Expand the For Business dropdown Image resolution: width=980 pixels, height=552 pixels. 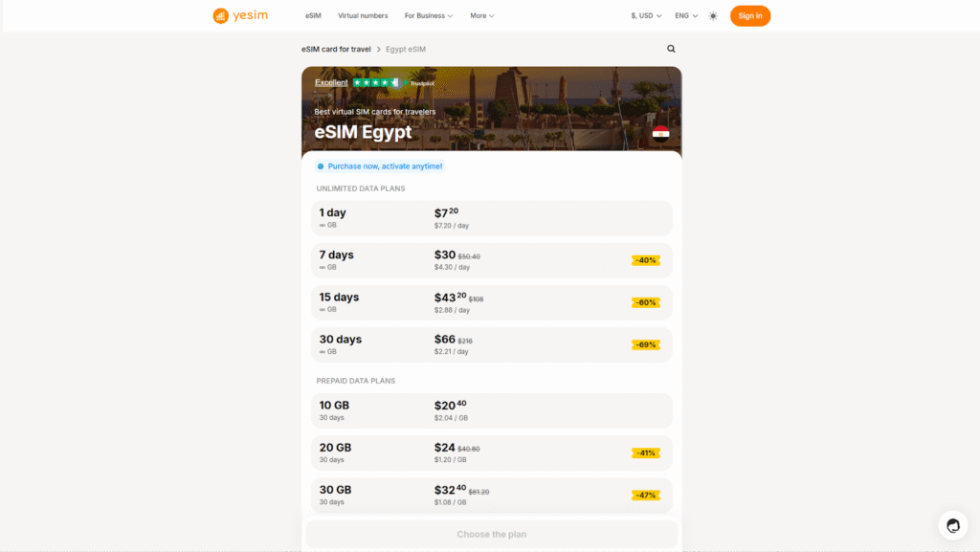tap(428, 16)
